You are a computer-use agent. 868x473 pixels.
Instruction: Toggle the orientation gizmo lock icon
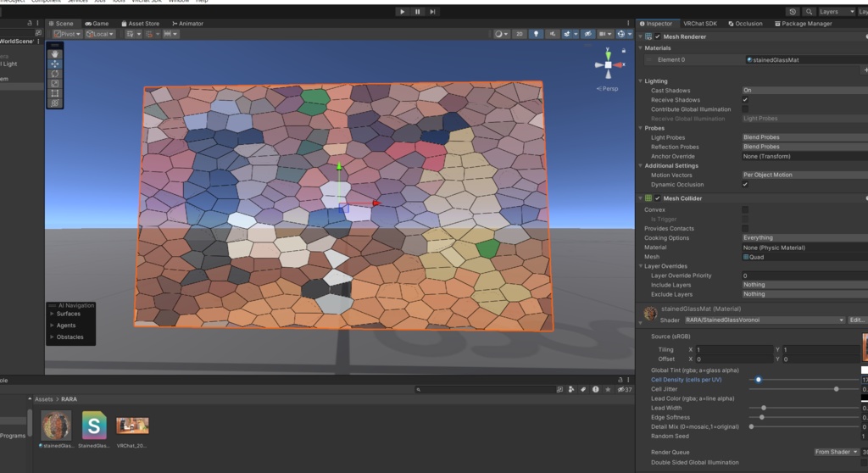point(624,50)
